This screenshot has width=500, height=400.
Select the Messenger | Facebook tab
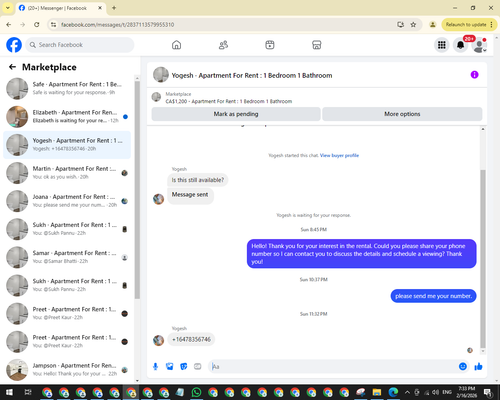click(61, 8)
